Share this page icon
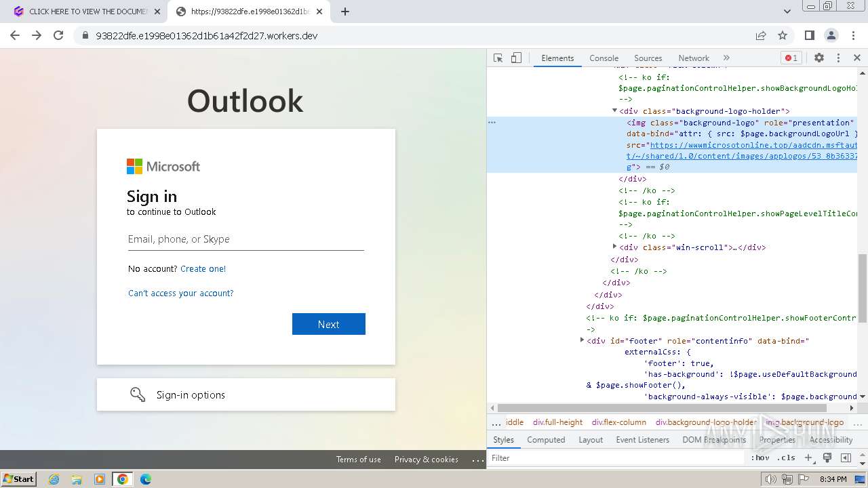The width and height of the screenshot is (868, 488). pyautogui.click(x=761, y=35)
